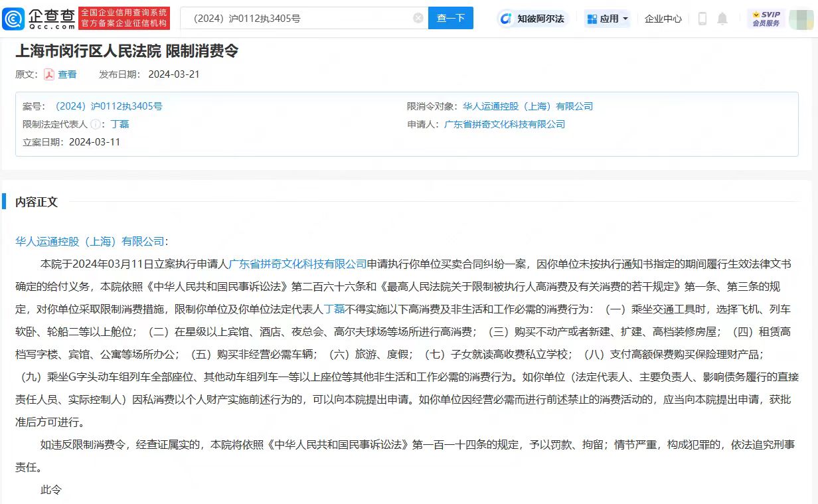This screenshot has width=818, height=504.
Task: Open 知彼阿尔法 from the header
Action: (x=534, y=19)
